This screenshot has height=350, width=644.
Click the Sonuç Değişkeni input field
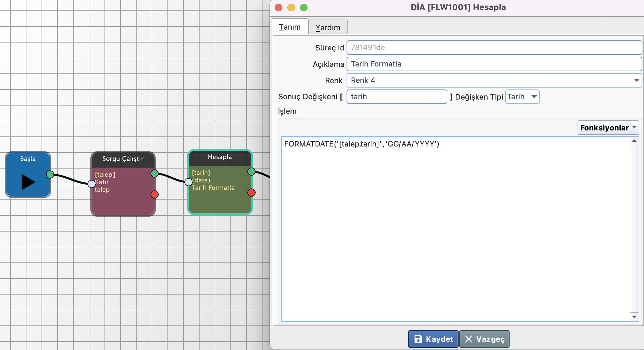click(x=397, y=97)
